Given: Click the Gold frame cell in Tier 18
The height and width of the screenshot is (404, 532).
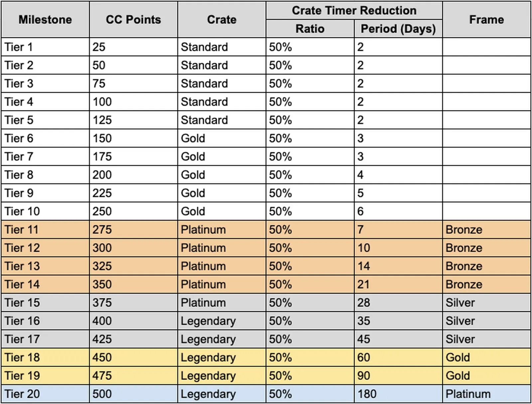Looking at the screenshot, I should point(486,357).
